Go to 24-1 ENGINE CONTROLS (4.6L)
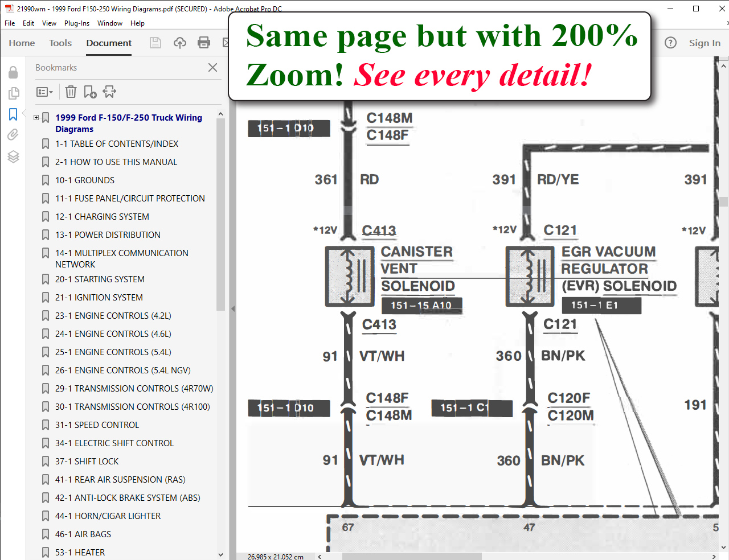729x560 pixels. pyautogui.click(x=113, y=334)
